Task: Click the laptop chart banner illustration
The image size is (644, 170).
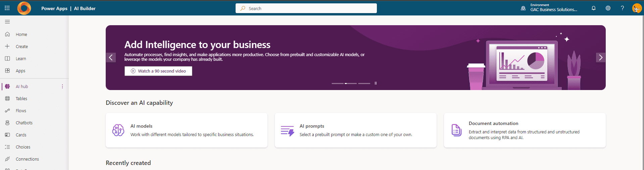Action: click(522, 65)
